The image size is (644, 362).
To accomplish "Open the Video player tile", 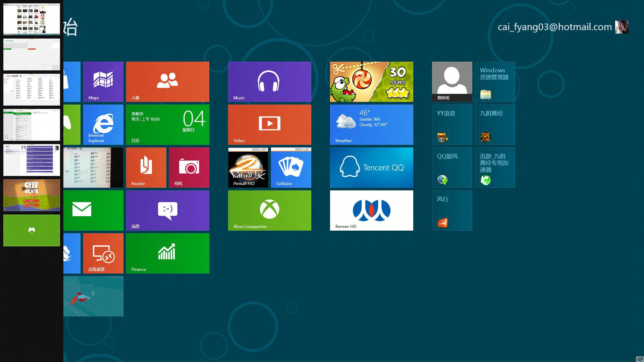I will point(269,124).
